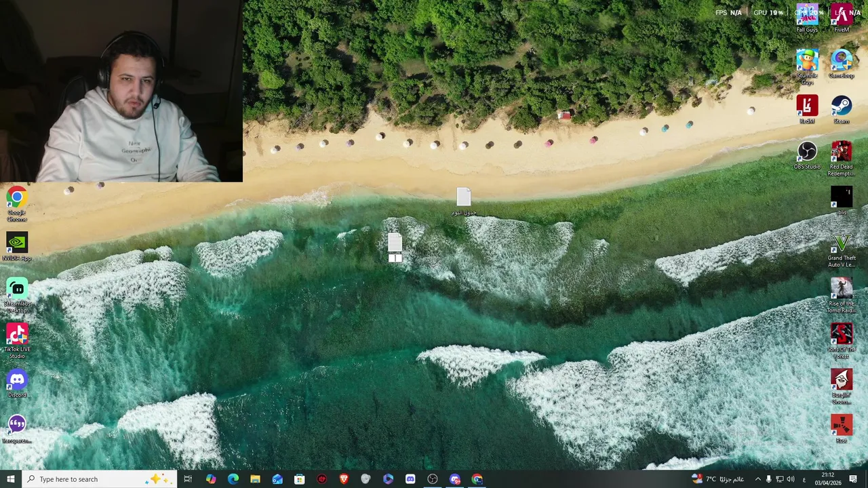Viewport: 868px width, 488px height.
Task: Select the OBS Studio desktop icon
Action: coord(807,155)
